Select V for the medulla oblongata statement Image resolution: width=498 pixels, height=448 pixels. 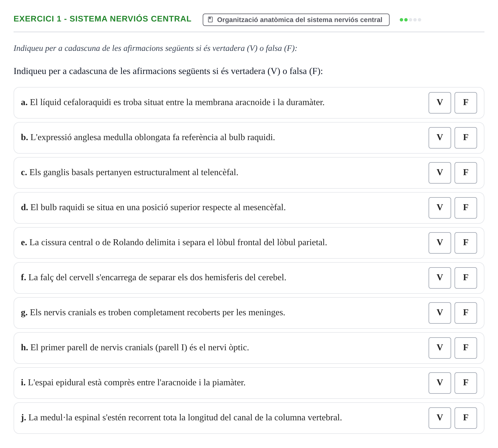(440, 138)
